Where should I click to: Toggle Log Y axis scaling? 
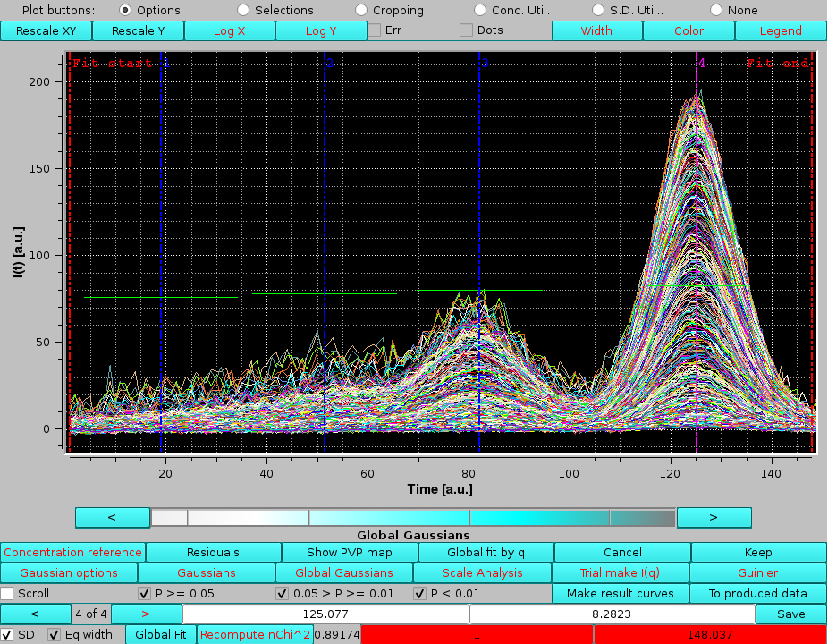tap(321, 30)
